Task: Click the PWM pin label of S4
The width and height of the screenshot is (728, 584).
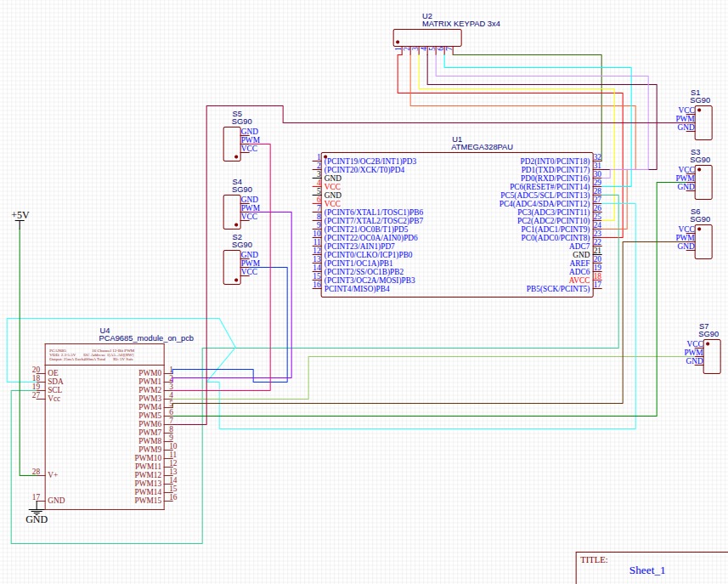Action: point(251,207)
